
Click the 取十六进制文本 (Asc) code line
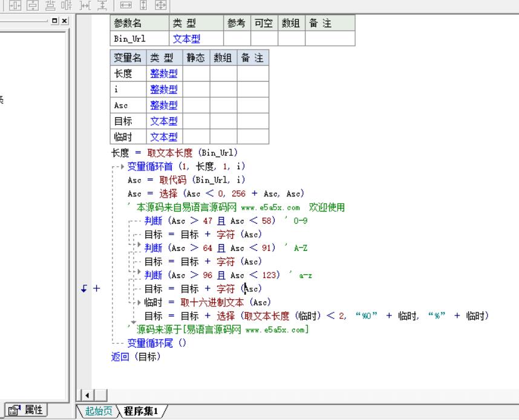207,302
